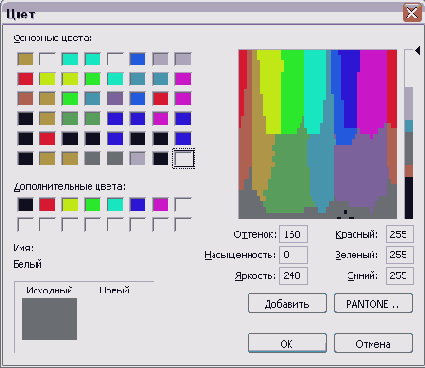Click the Насыщенность value field showing 0
The height and width of the screenshot is (368, 425).
point(293,255)
